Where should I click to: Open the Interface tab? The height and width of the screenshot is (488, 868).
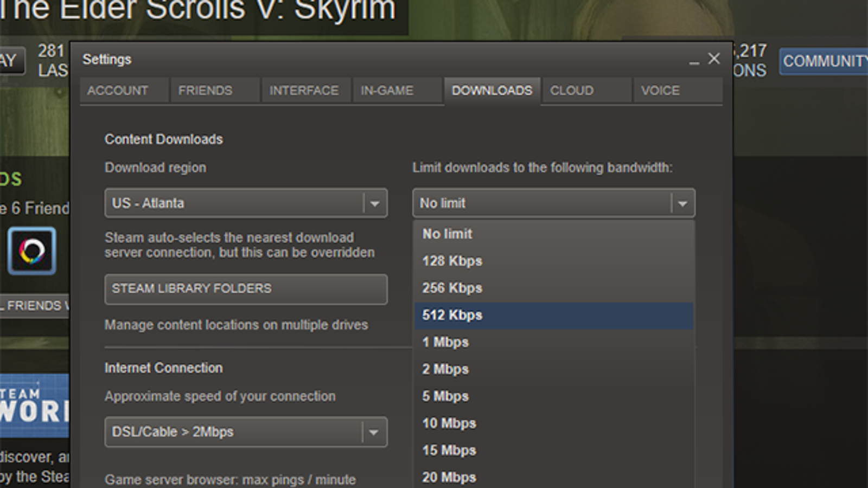coord(306,91)
